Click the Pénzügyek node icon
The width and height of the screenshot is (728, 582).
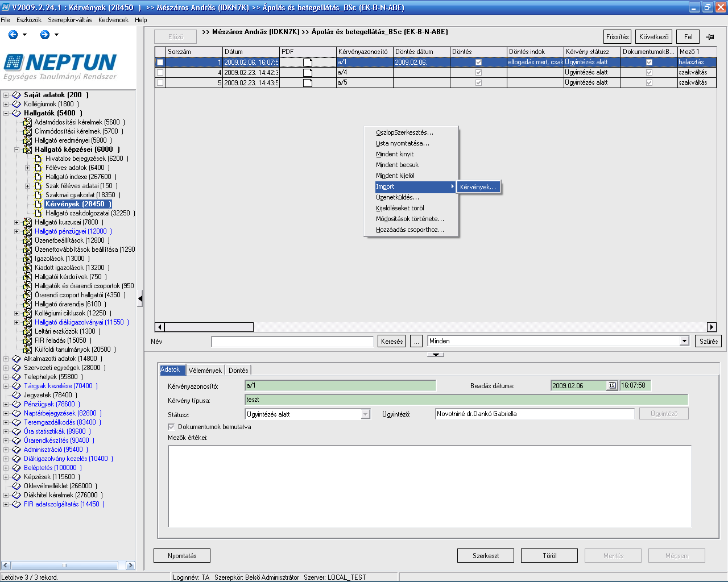[x=16, y=404]
